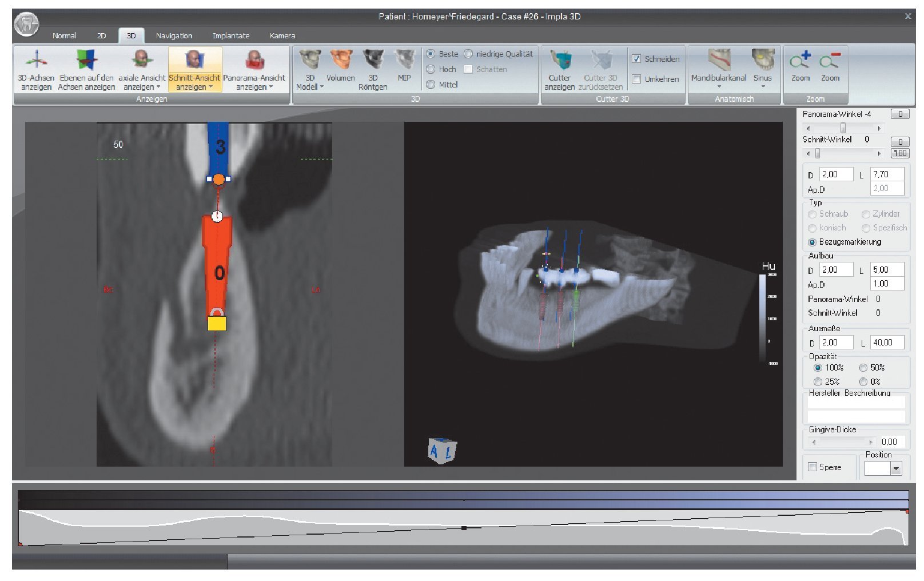Choose the Volumen rendering icon
The width and height of the screenshot is (924, 581).
341,60
